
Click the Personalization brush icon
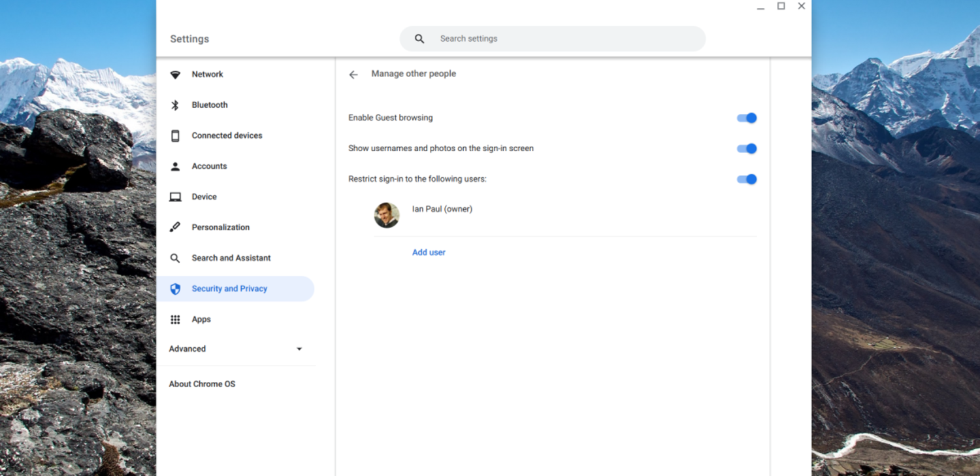pyautogui.click(x=175, y=228)
